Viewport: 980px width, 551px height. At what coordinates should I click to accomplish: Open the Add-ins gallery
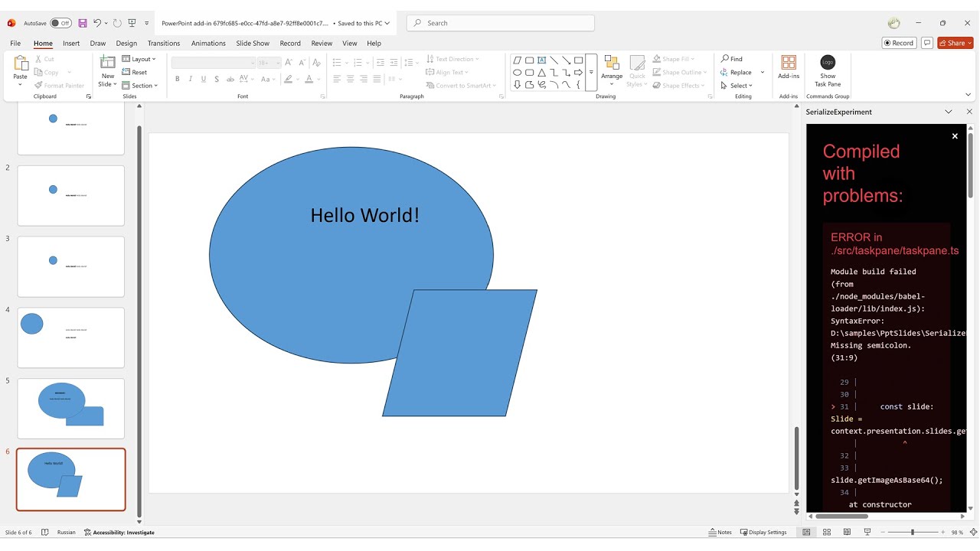789,67
